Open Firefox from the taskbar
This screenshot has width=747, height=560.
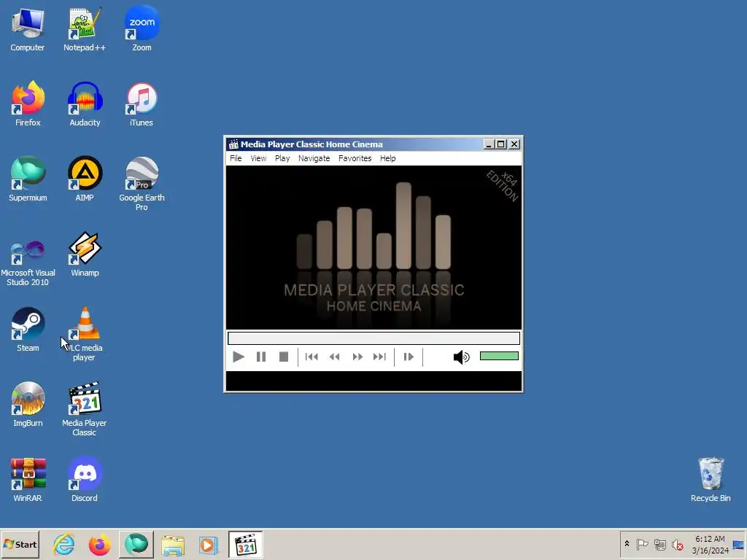pyautogui.click(x=99, y=544)
